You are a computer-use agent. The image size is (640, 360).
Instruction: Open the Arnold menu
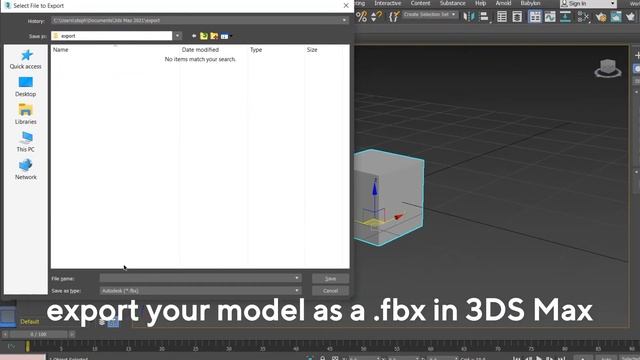(x=503, y=3)
